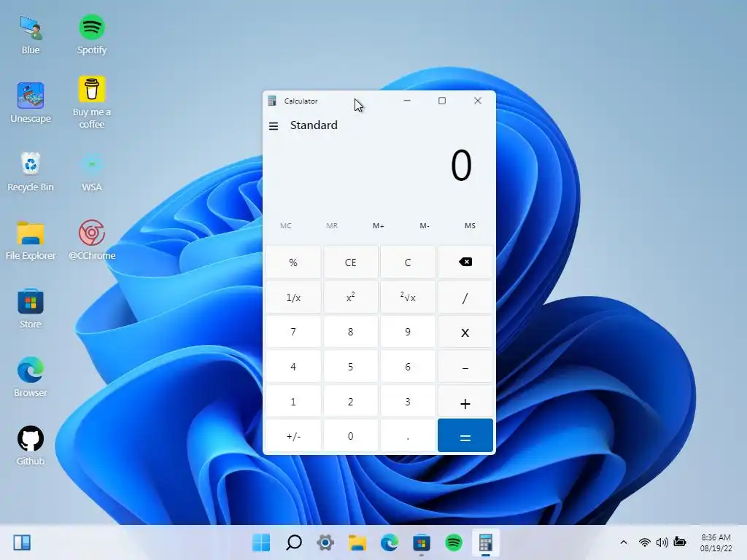Click the M- memory subtract button

click(x=425, y=226)
